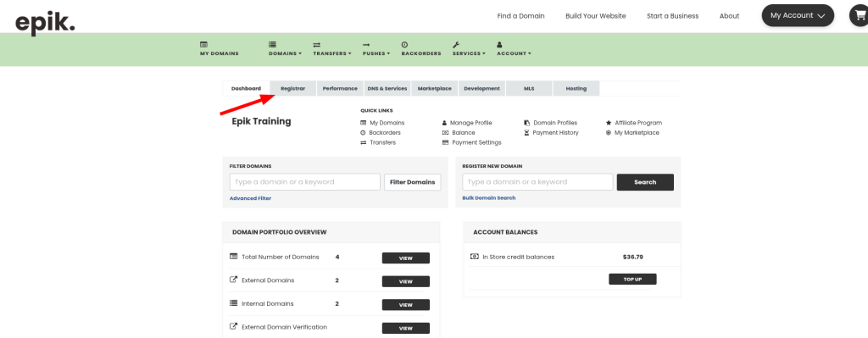Open the Advanced Filter link

pos(250,198)
